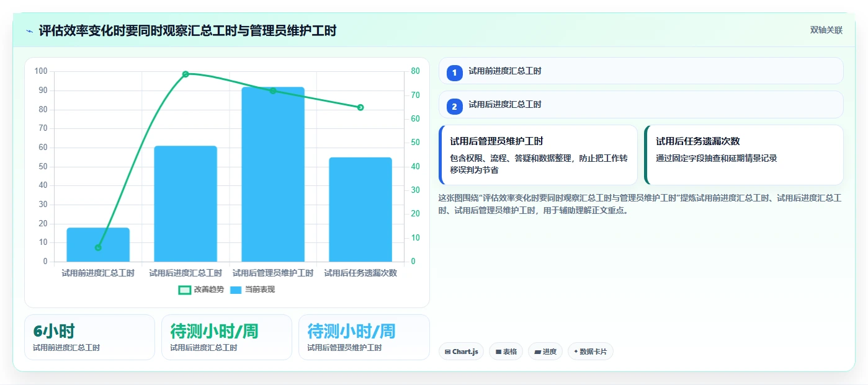Click the 表格 tag
The image size is (868, 385).
coord(506,352)
